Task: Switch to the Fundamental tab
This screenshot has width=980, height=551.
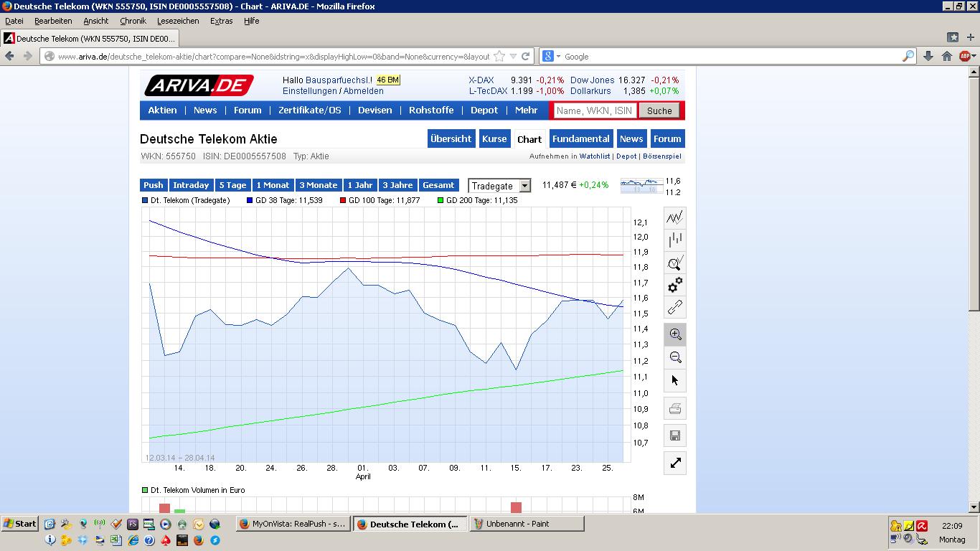Action: (x=580, y=138)
